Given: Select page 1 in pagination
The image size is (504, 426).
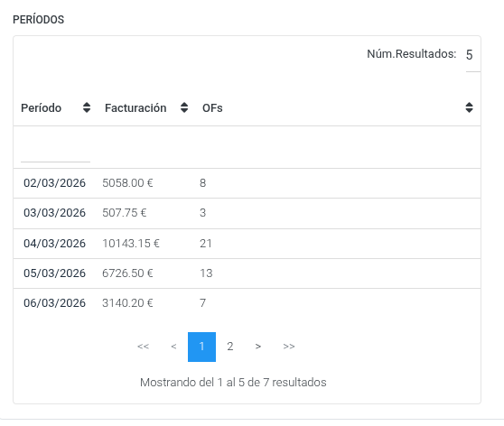Looking at the screenshot, I should click(x=201, y=347).
